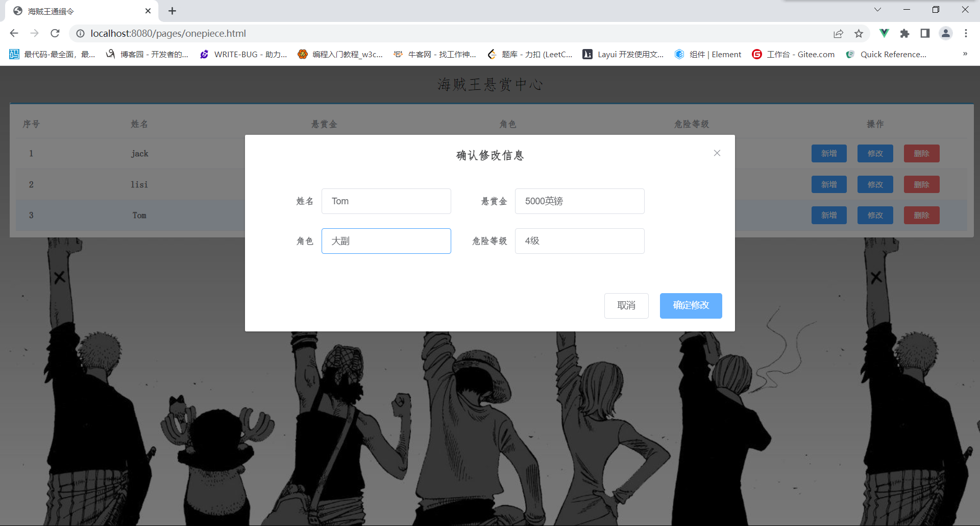This screenshot has height=526, width=980.
Task: Click 删除 button in lisi's row
Action: pos(922,184)
